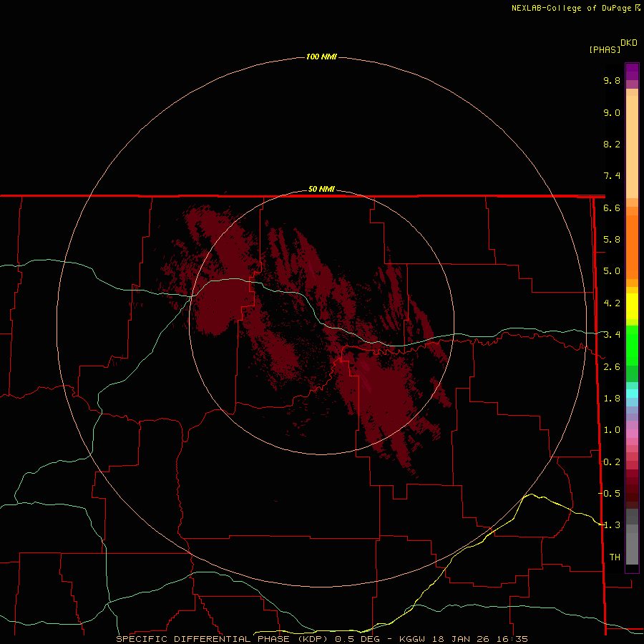Click the KGGW station identifier
Viewport: 644px width, 644px height.
coord(412,639)
